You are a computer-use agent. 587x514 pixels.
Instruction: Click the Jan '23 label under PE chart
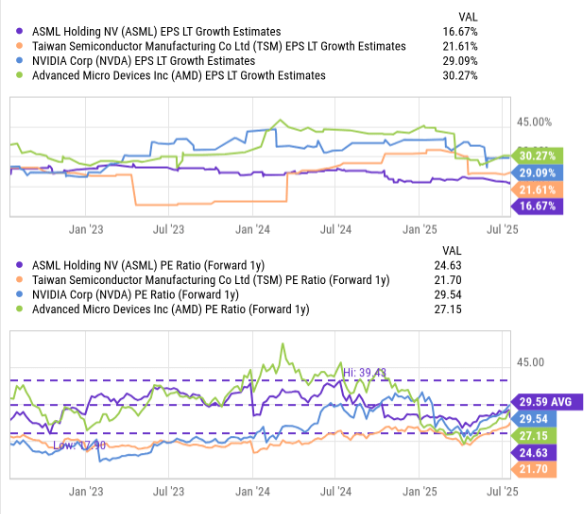86,492
